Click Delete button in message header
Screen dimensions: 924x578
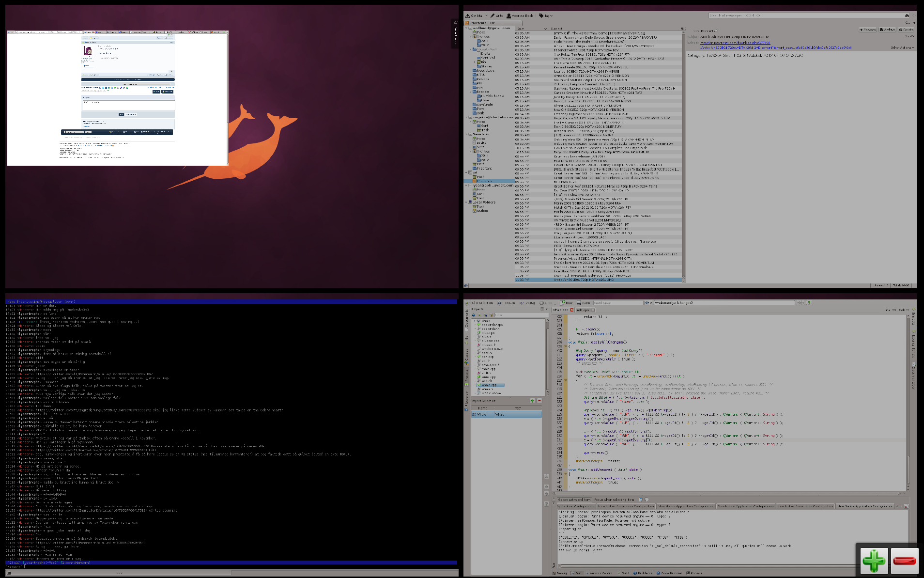[x=907, y=30]
